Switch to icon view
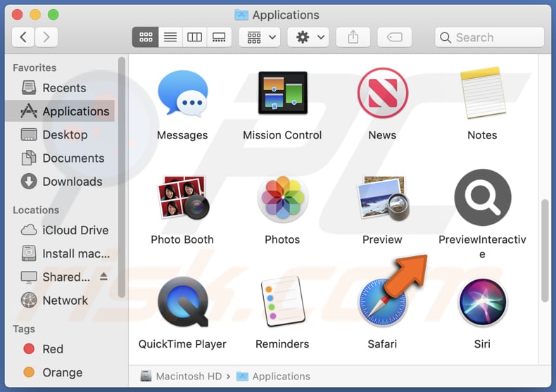The height and width of the screenshot is (392, 556). [x=146, y=37]
